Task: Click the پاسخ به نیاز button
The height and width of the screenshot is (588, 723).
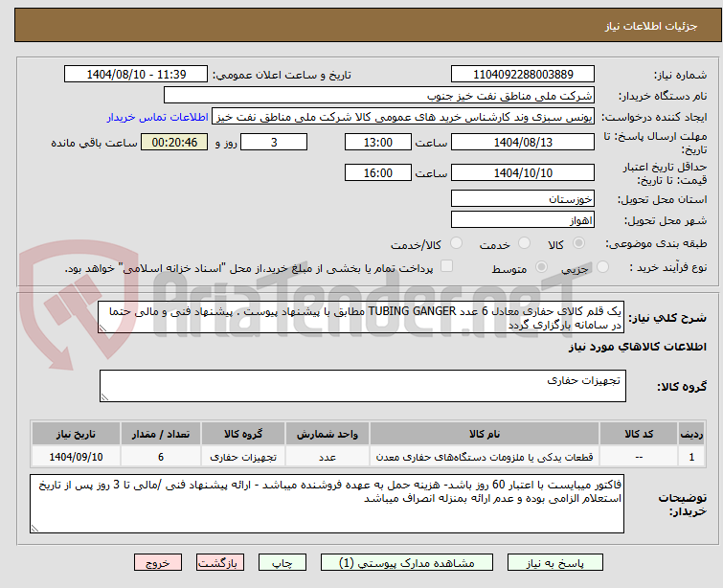Action: click(555, 563)
